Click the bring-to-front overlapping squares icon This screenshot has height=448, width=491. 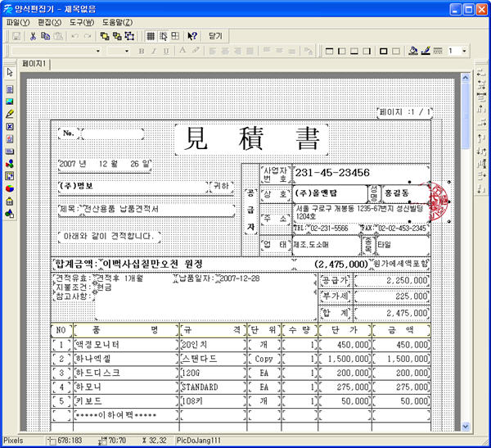[x=105, y=36]
